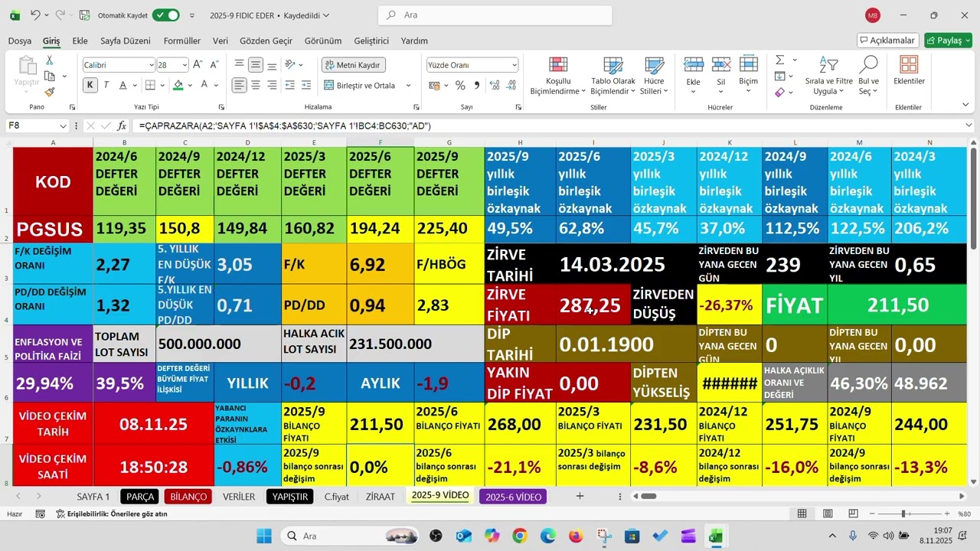Expand the formula bar
This screenshot has width=980, height=551.
[x=969, y=126]
